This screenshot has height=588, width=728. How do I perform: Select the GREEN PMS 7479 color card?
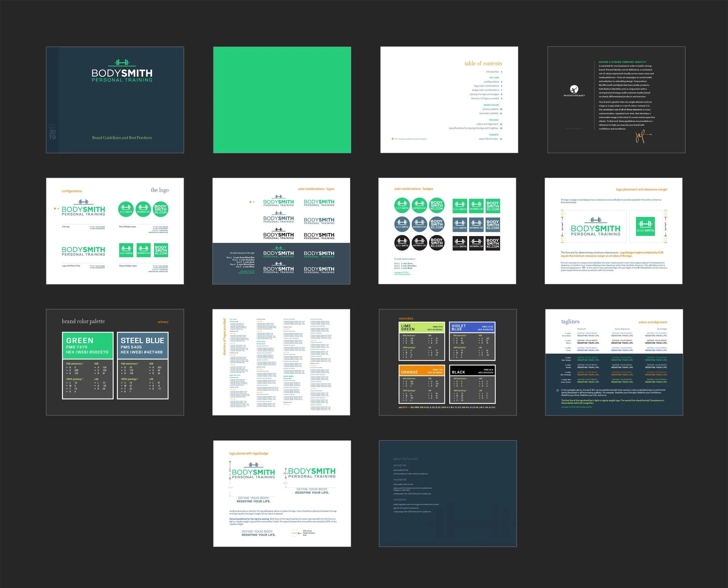88,365
